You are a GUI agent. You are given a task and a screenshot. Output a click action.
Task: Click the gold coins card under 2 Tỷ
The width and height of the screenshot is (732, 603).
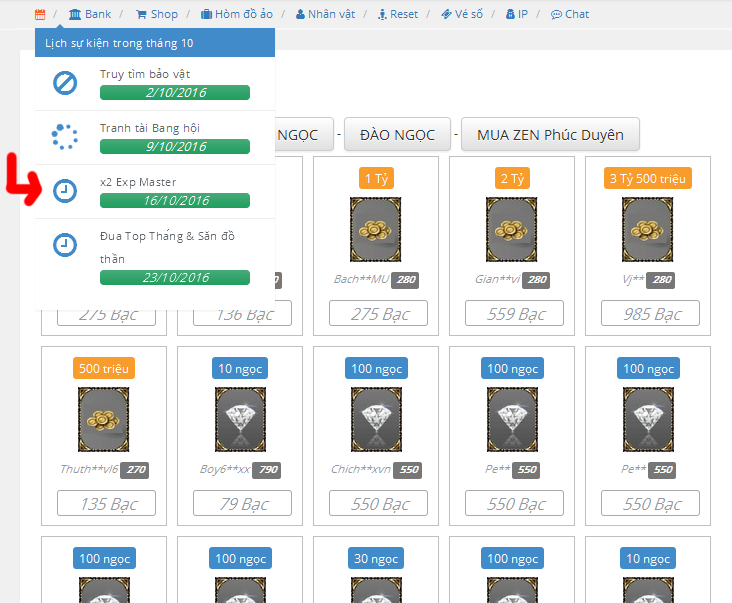tap(512, 229)
